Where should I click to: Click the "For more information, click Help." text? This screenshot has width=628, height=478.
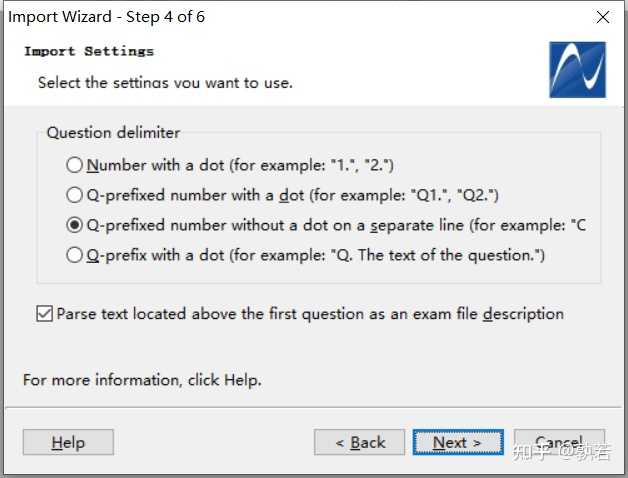click(x=142, y=380)
